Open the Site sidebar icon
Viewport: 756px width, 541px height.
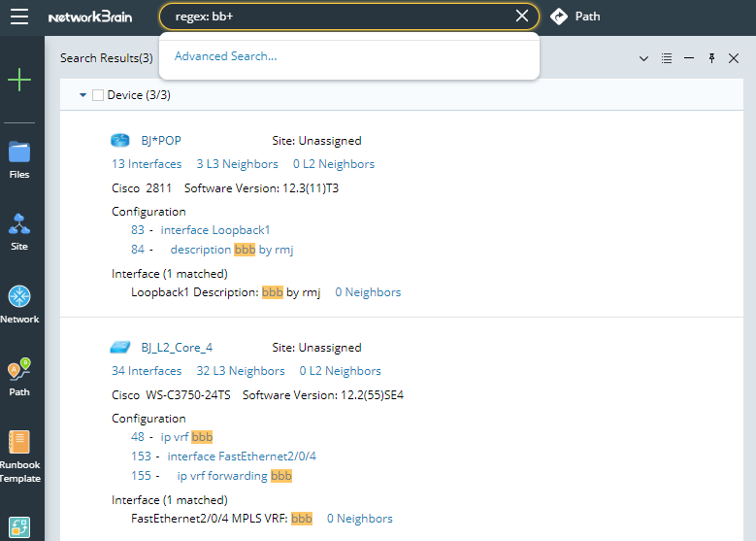[19, 232]
